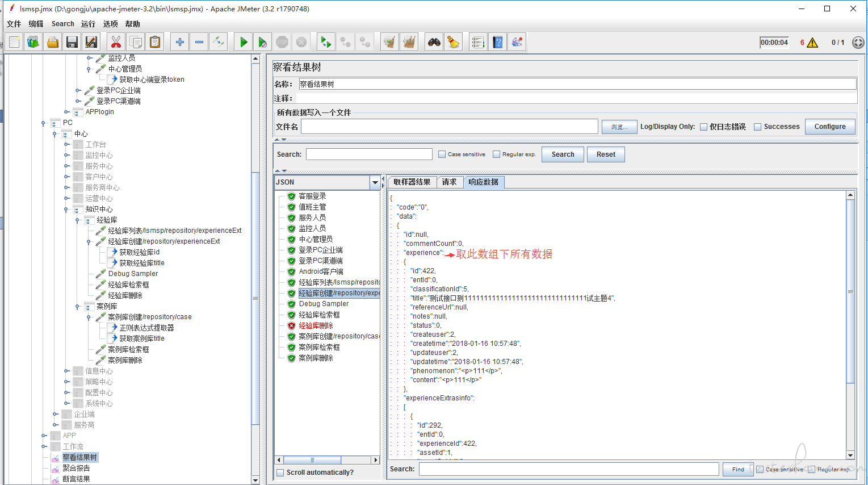This screenshot has height=485, width=868.
Task: Switch to the 取样器结果 tab
Action: 412,182
